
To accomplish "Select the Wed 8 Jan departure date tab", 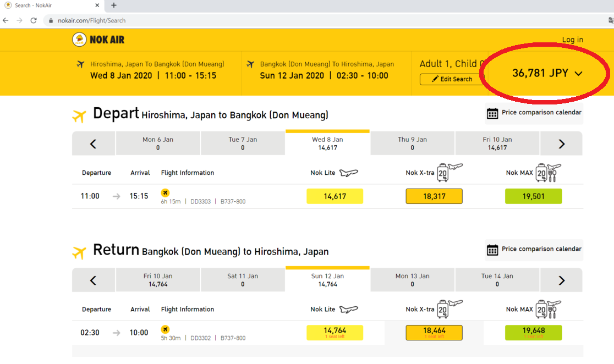I will click(327, 144).
